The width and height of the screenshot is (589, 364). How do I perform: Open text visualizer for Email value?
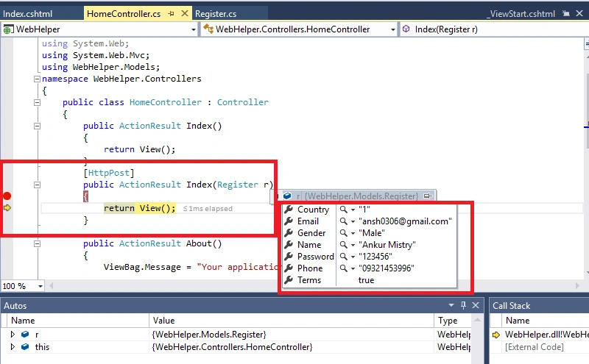(343, 221)
